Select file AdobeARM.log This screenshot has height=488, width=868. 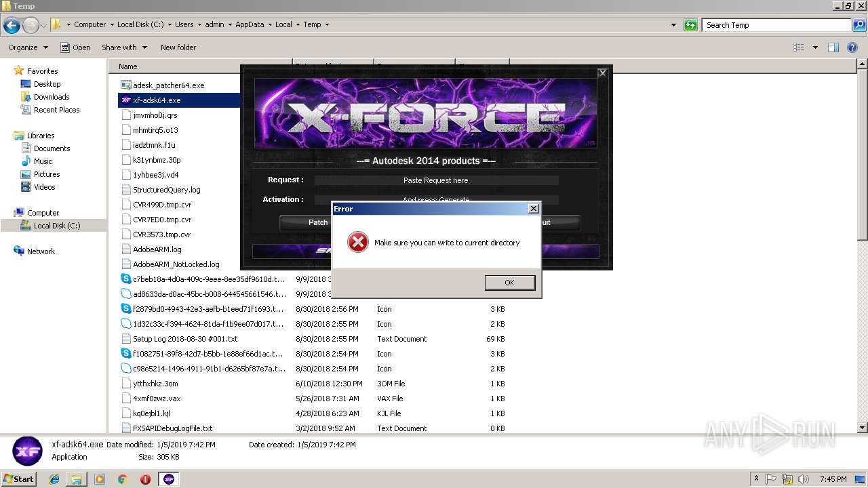(157, 249)
